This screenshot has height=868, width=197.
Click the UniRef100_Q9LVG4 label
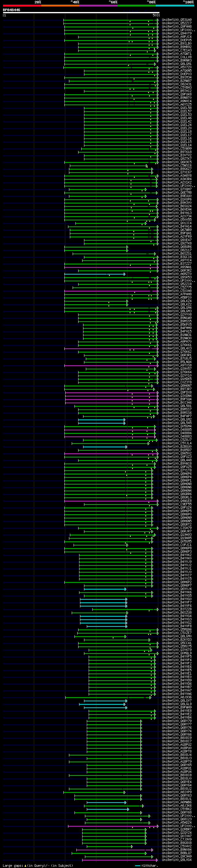[177, 860]
